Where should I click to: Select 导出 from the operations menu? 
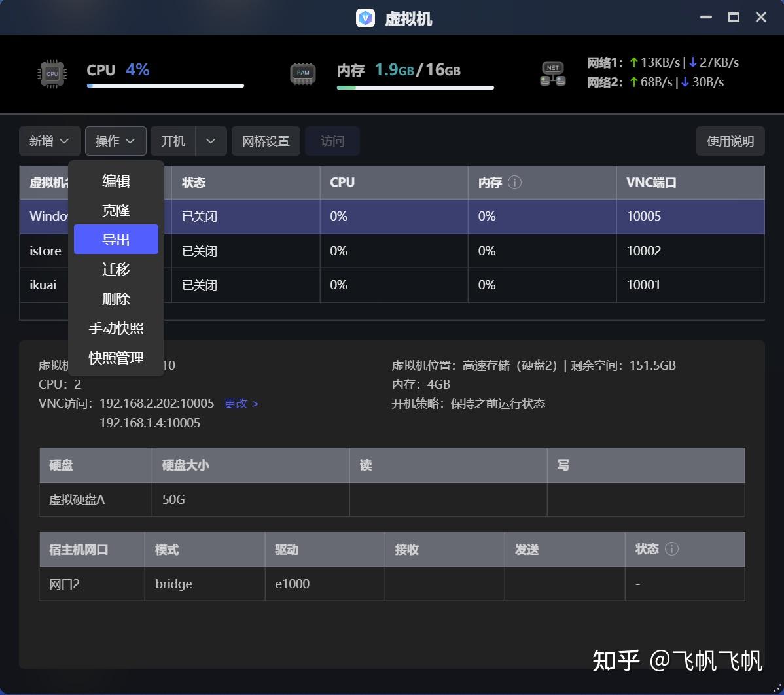116,239
